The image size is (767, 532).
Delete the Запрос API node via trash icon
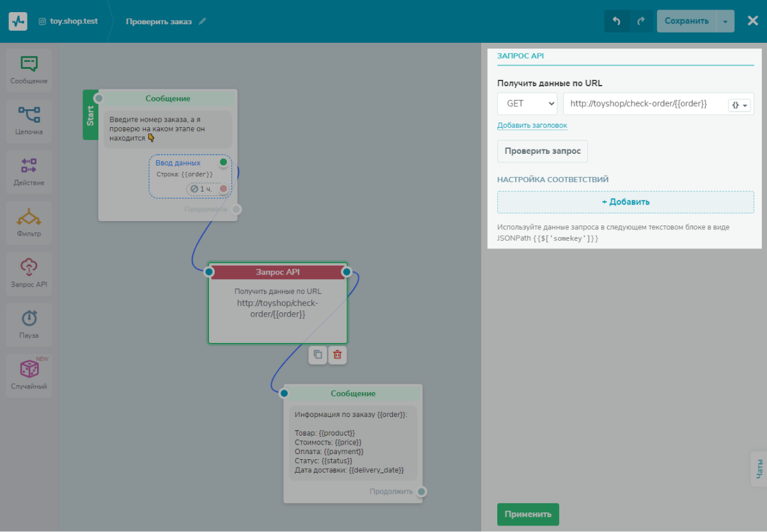click(337, 354)
